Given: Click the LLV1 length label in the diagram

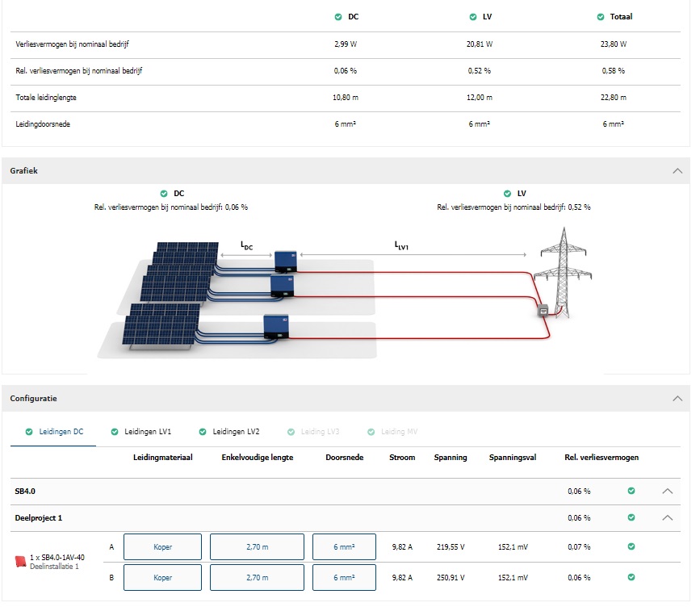Looking at the screenshot, I should coord(401,245).
